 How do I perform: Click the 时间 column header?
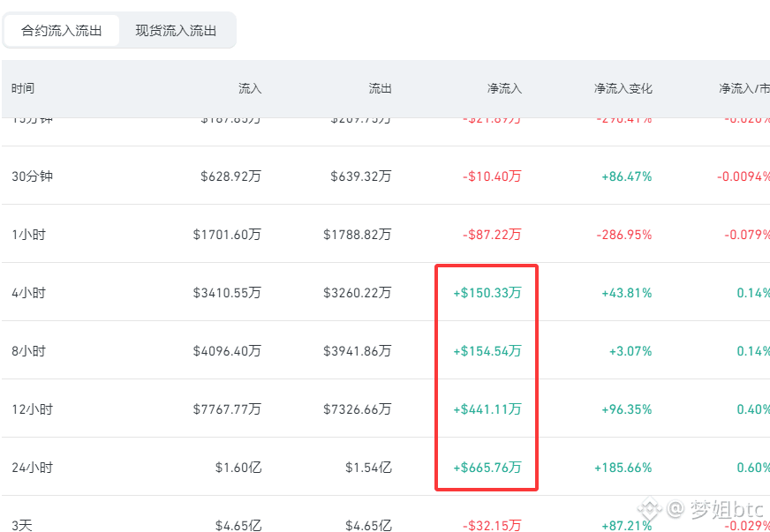point(23,89)
